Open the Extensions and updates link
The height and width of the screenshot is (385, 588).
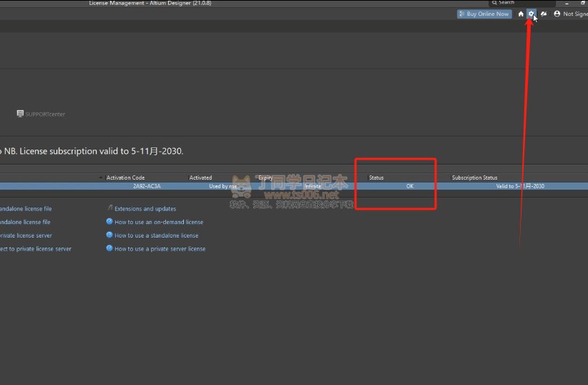click(x=145, y=209)
